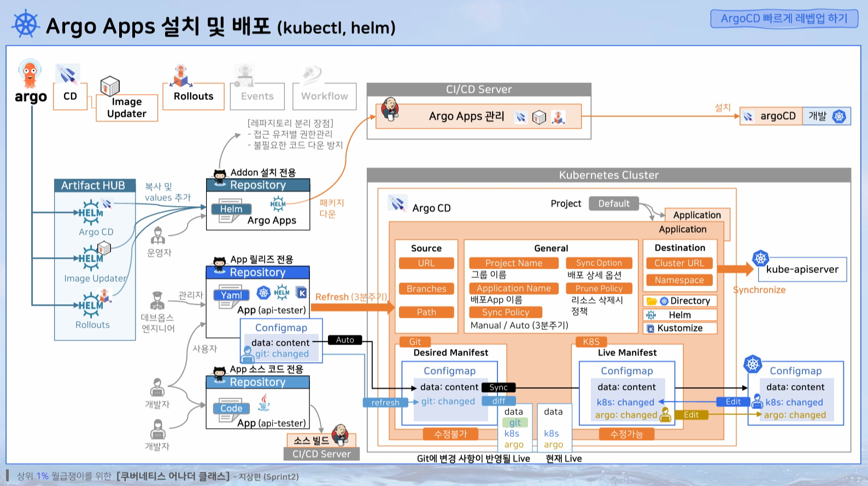Click the Code tag in the source repository
The height and width of the screenshot is (486, 868).
[x=231, y=408]
